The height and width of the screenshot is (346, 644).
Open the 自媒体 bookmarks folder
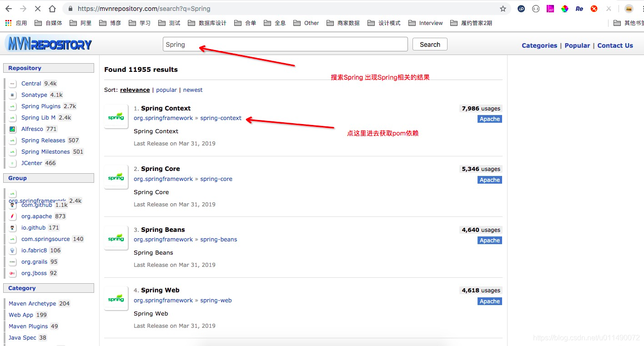[x=48, y=23]
